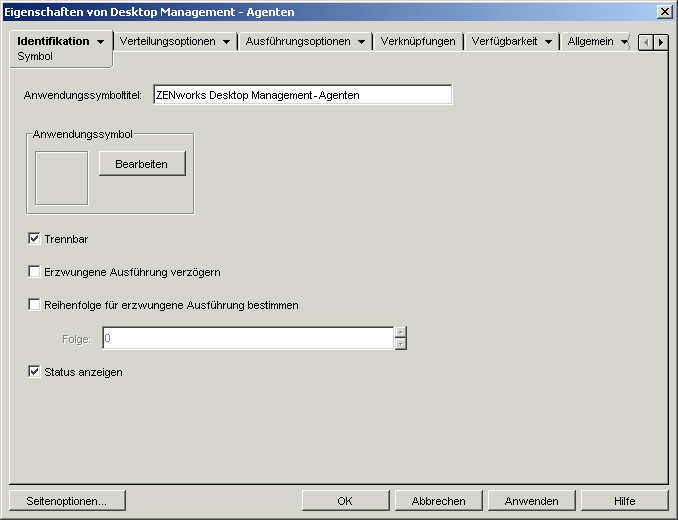Expand the Ausführungsoptionen dropdown arrow

(x=361, y=42)
